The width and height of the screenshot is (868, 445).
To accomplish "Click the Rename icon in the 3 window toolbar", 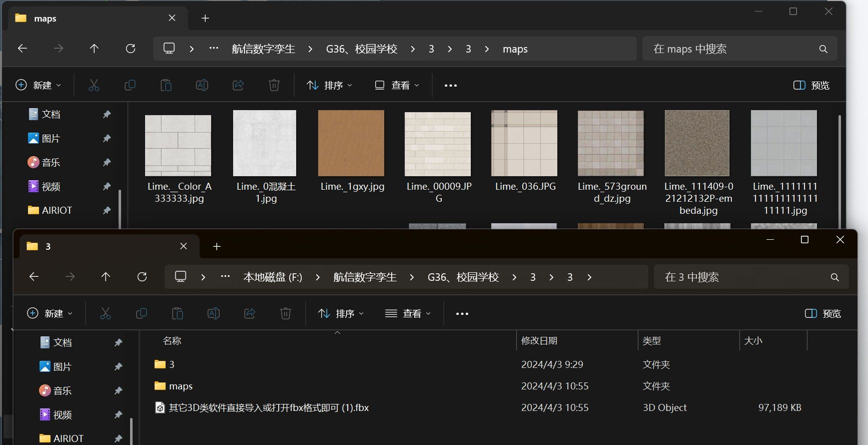I will 214,313.
